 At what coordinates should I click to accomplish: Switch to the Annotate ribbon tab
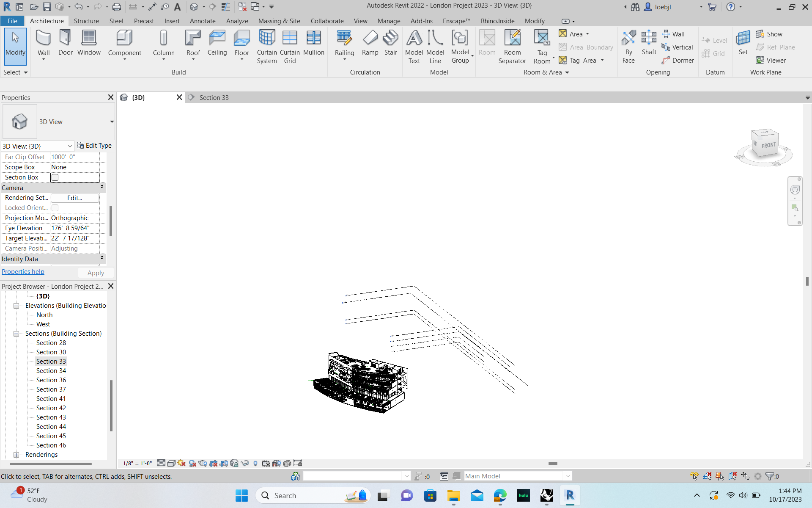pos(203,21)
